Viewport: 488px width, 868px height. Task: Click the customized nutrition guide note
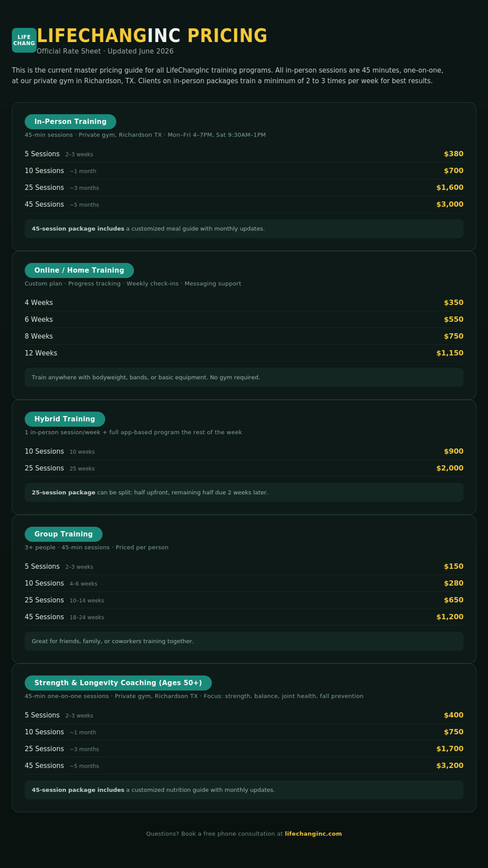click(x=244, y=790)
